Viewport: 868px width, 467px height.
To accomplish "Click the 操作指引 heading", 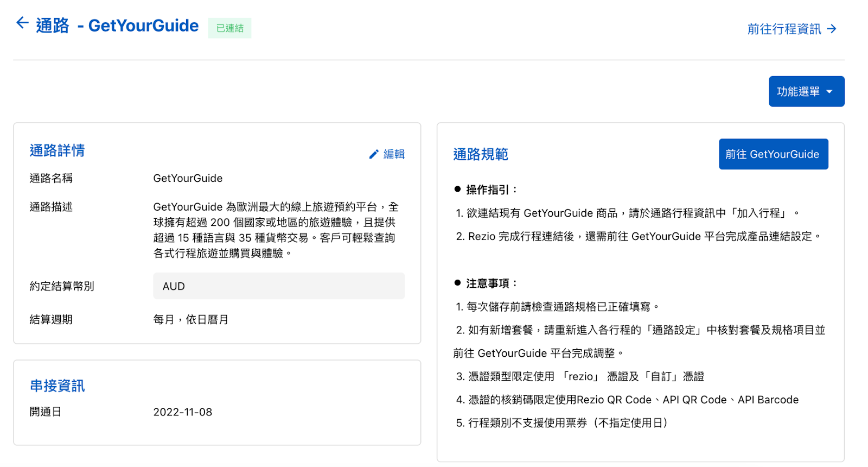I will tap(492, 190).
